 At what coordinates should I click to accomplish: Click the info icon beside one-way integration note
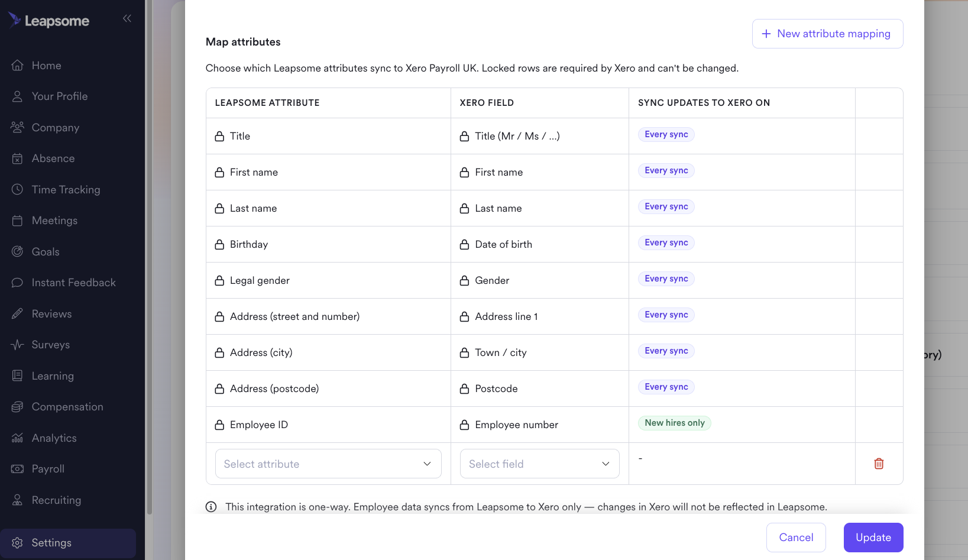[x=211, y=507]
